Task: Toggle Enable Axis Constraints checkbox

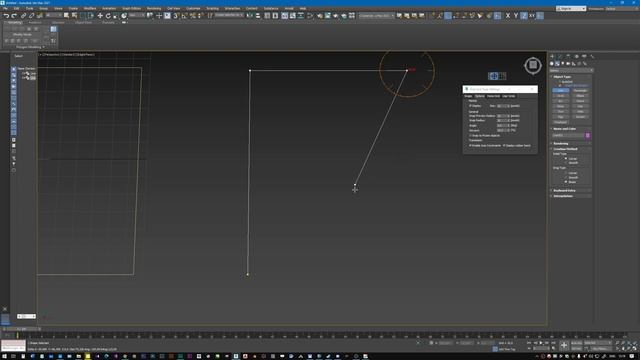Action: click(470, 145)
